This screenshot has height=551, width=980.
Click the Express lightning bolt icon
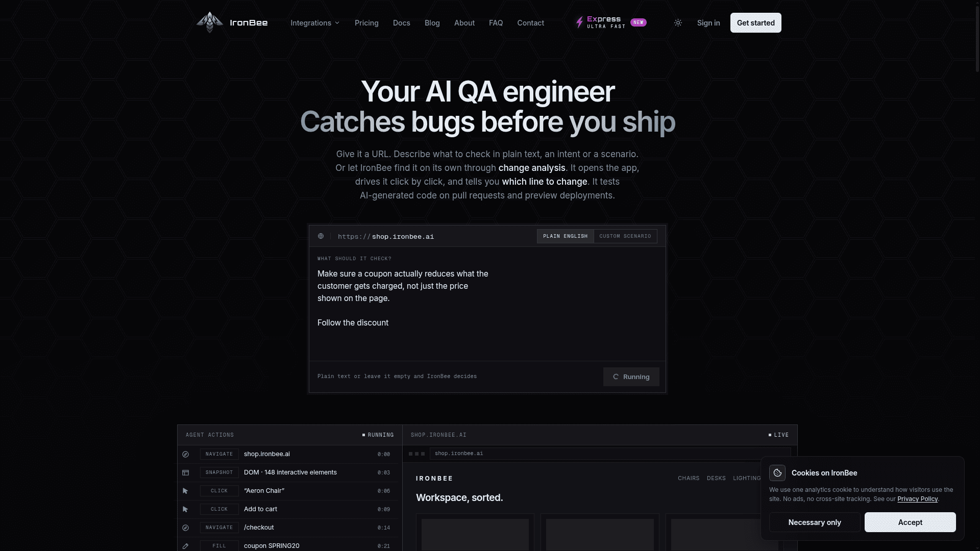tap(579, 22)
